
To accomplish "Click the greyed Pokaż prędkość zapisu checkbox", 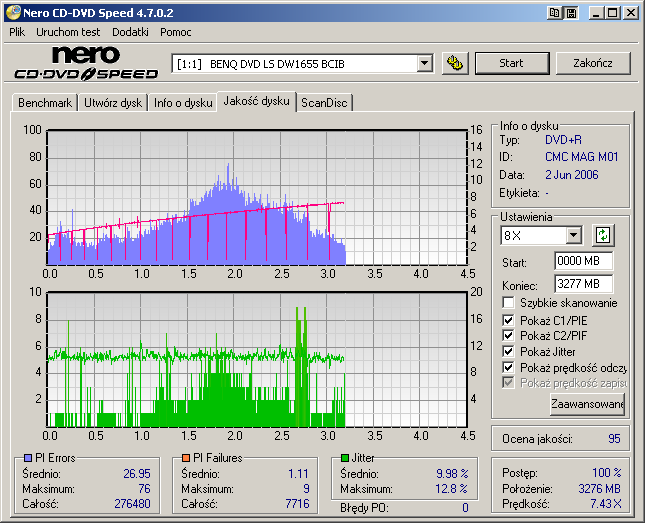I will click(508, 383).
